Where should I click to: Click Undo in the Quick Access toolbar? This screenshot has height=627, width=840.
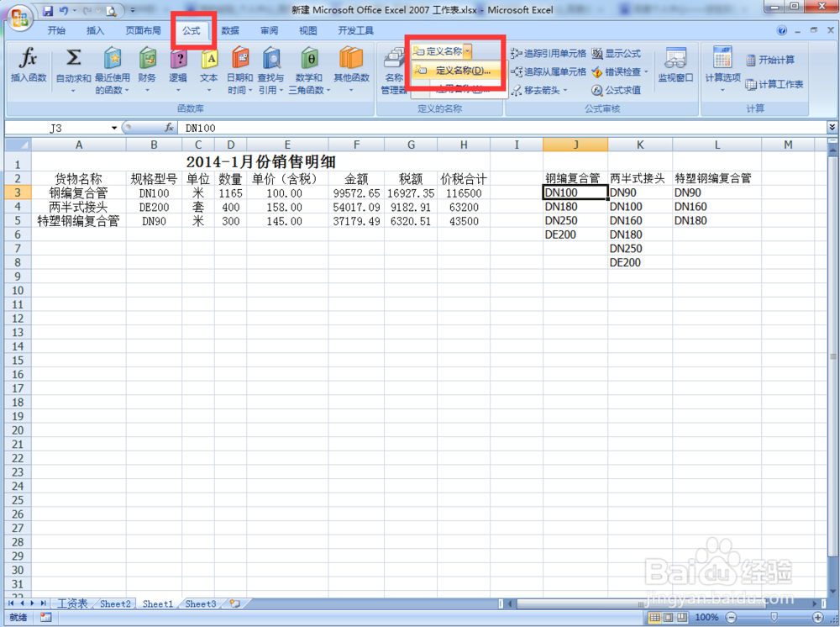63,11
